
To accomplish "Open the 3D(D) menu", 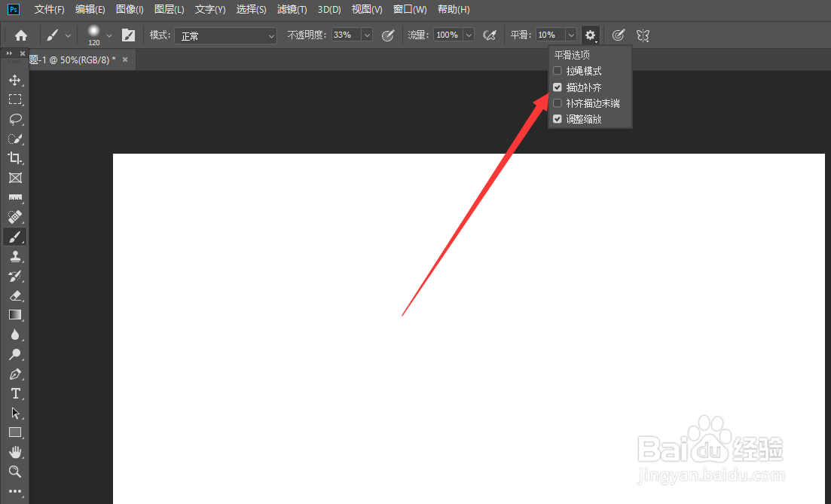I will coord(329,10).
